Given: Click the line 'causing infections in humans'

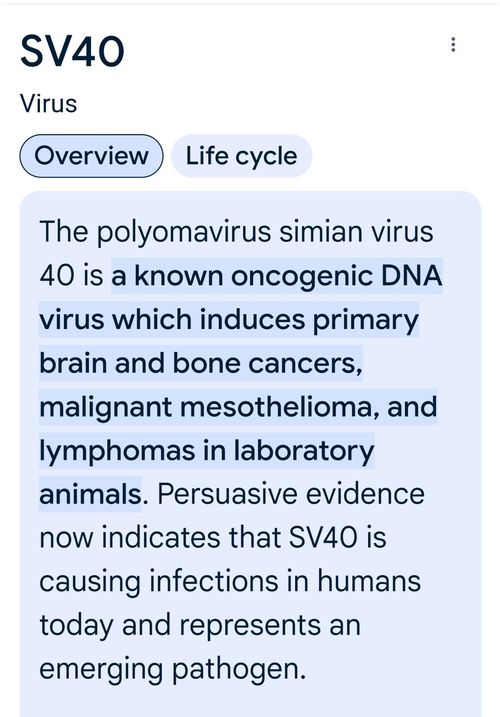Looking at the screenshot, I should (x=230, y=582).
